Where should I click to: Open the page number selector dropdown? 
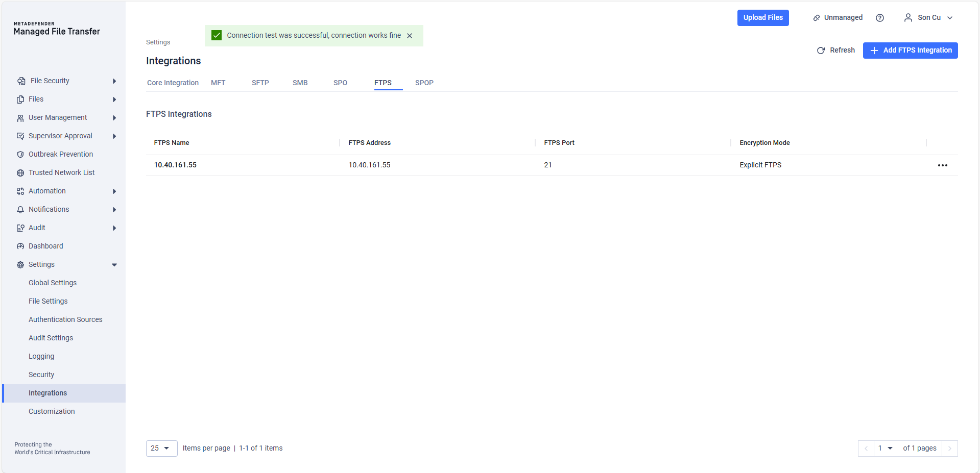pos(885,449)
